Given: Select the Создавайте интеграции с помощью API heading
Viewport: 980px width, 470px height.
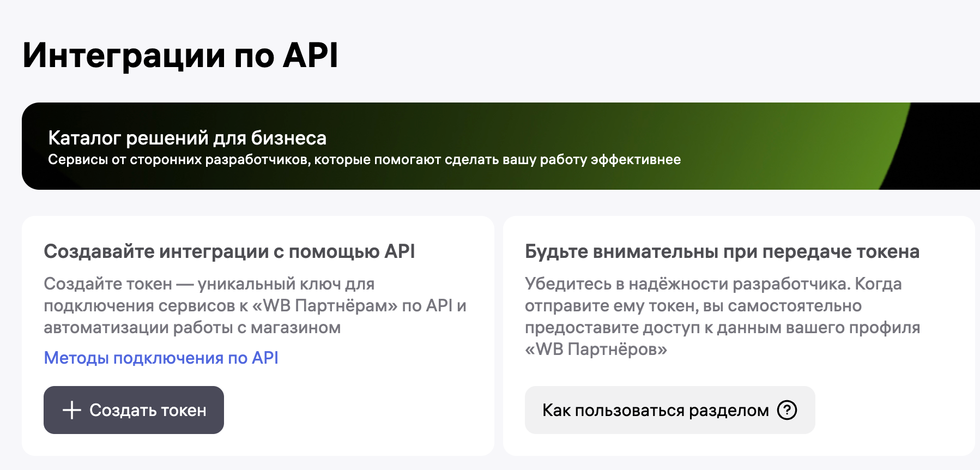Looking at the screenshot, I should [229, 251].
